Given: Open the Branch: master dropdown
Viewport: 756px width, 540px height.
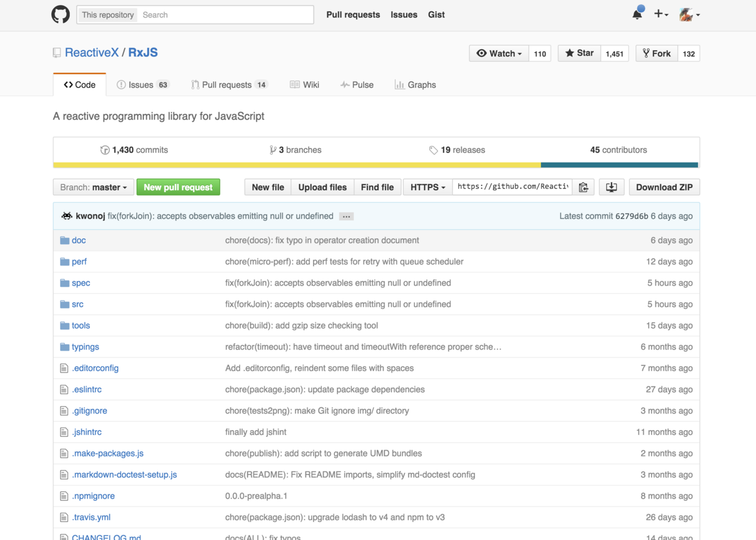Looking at the screenshot, I should (x=93, y=187).
